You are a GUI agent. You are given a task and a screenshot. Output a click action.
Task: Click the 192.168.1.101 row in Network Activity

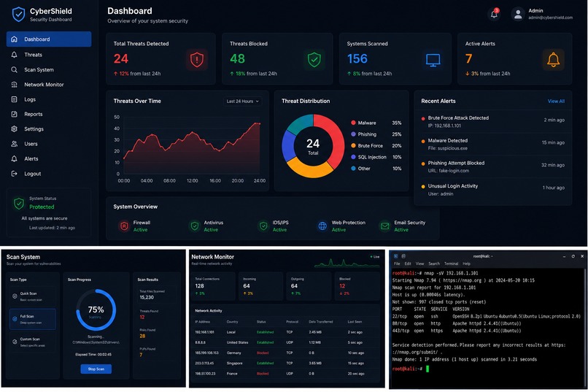click(x=284, y=332)
